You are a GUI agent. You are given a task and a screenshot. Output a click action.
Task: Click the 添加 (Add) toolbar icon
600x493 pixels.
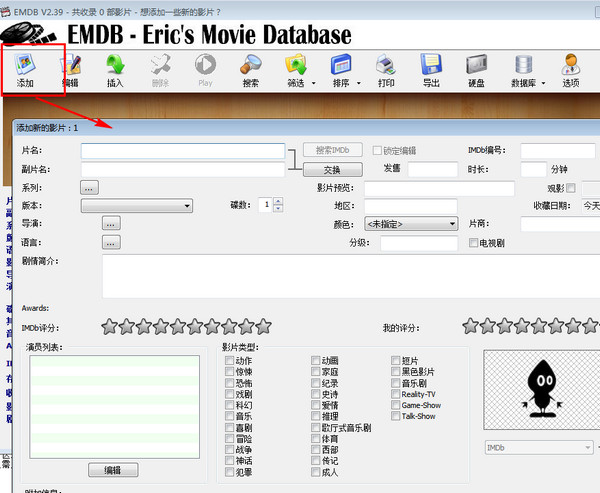tap(25, 70)
